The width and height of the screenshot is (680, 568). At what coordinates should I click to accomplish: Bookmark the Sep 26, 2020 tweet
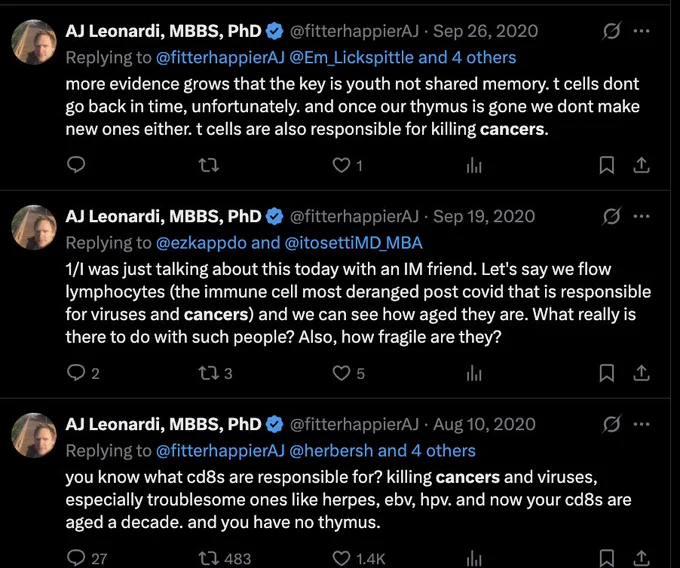[x=606, y=165]
